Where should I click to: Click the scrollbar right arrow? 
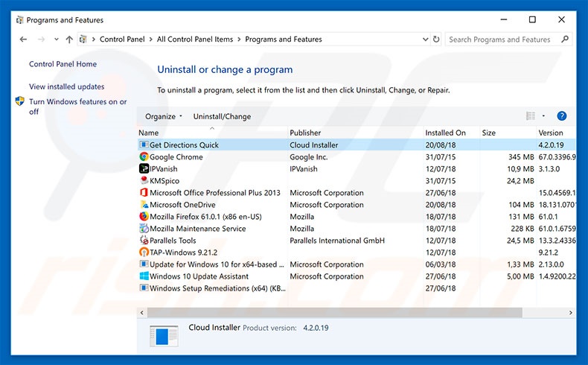coord(571,312)
